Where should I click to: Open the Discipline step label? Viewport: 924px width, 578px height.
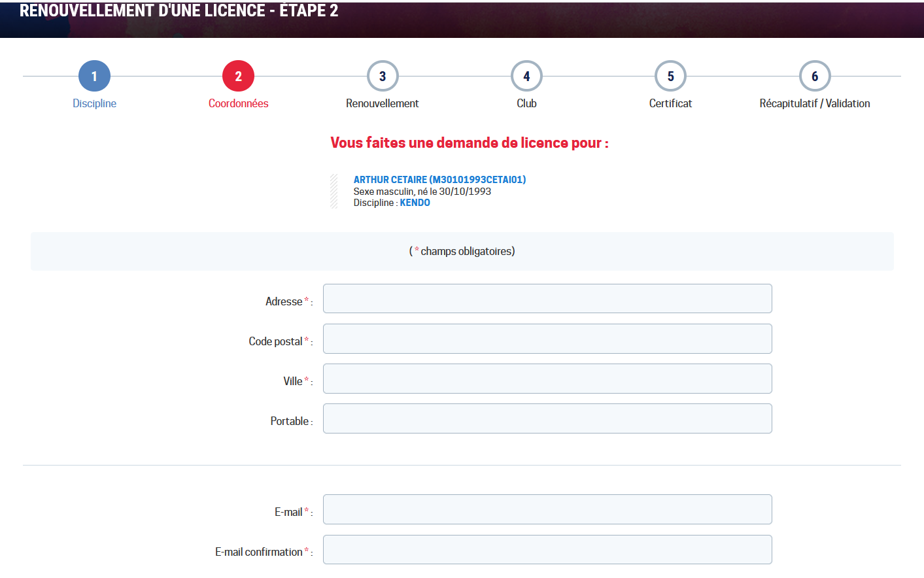[x=94, y=103]
